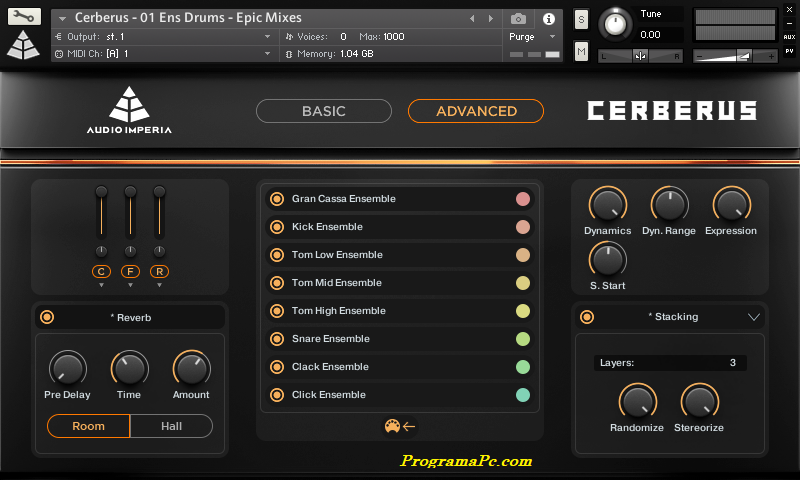The width and height of the screenshot is (800, 480).
Task: Click the R mic volume fader handle
Action: (159, 191)
